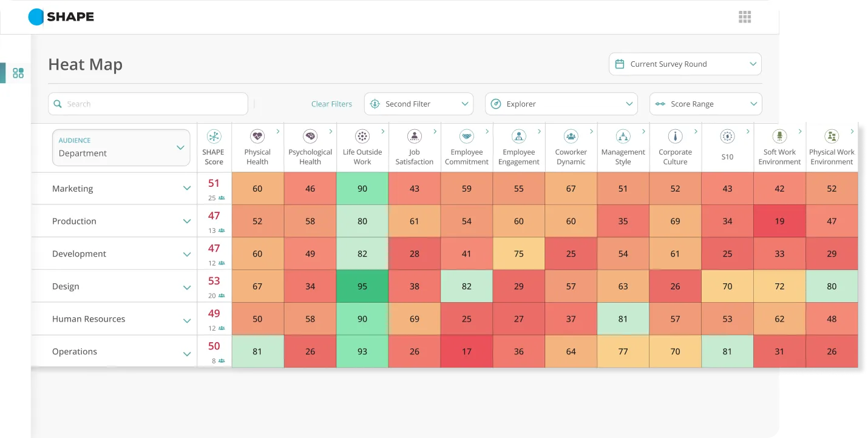868x438 pixels.
Task: Click the Job Satisfaction column icon
Action: 415,136
